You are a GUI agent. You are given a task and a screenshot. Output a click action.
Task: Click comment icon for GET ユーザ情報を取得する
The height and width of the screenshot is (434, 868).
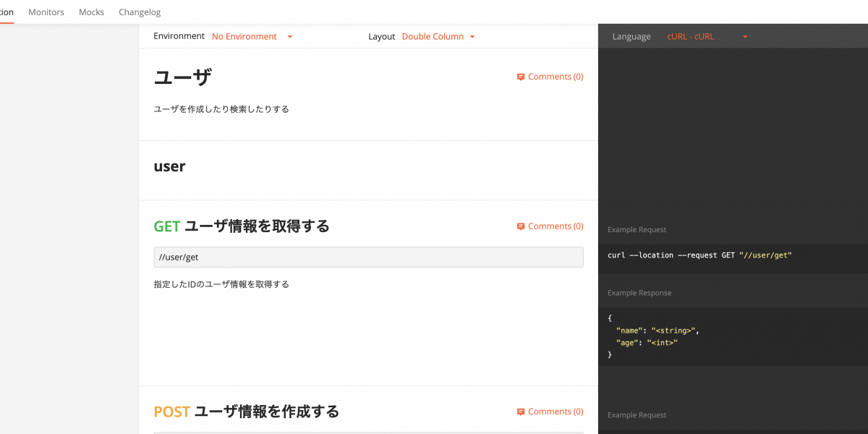(521, 226)
